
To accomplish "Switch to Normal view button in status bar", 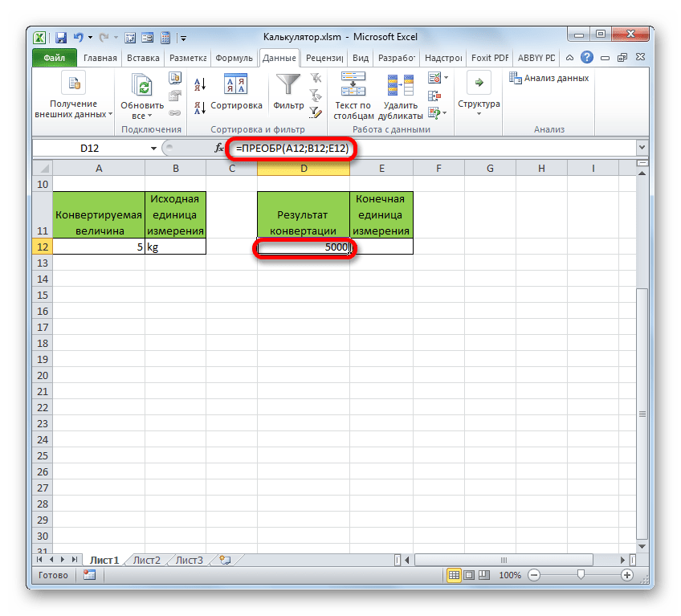I will (454, 575).
